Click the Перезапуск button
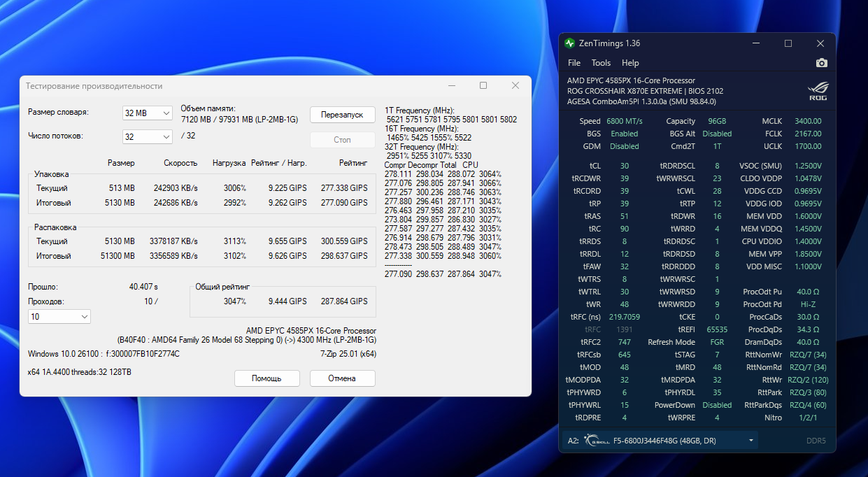 pos(342,114)
